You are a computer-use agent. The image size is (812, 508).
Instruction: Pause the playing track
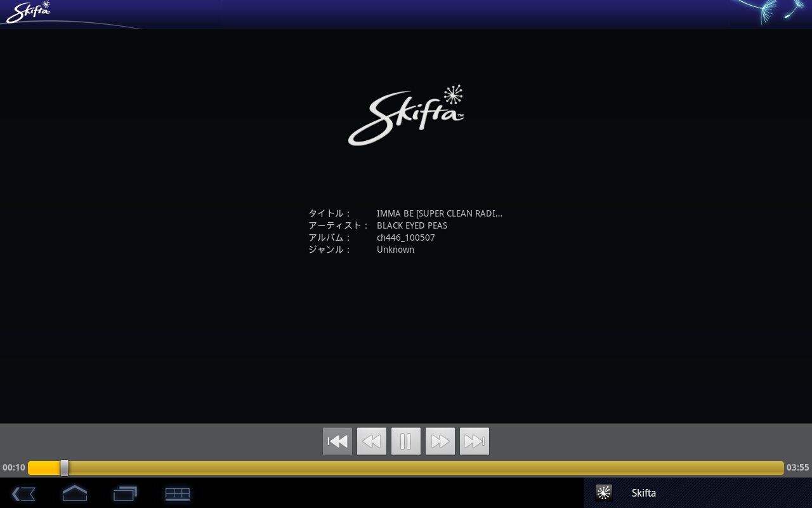pyautogui.click(x=406, y=441)
